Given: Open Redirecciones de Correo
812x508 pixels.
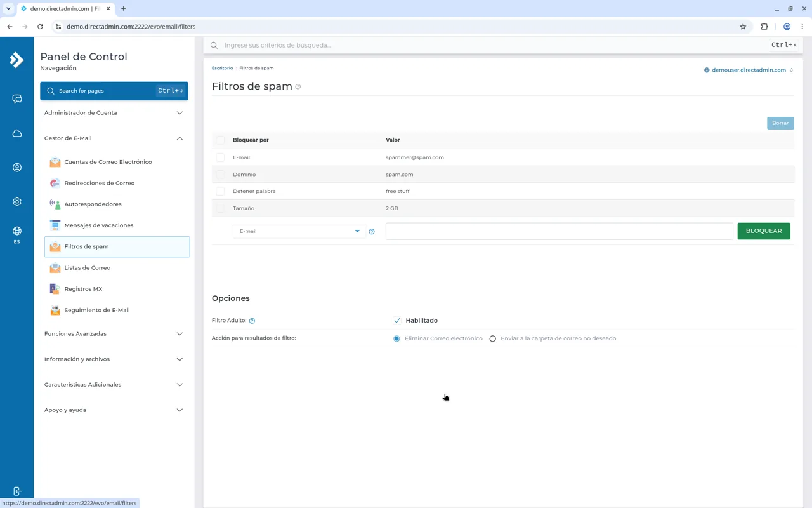Looking at the screenshot, I should coord(117,183).
